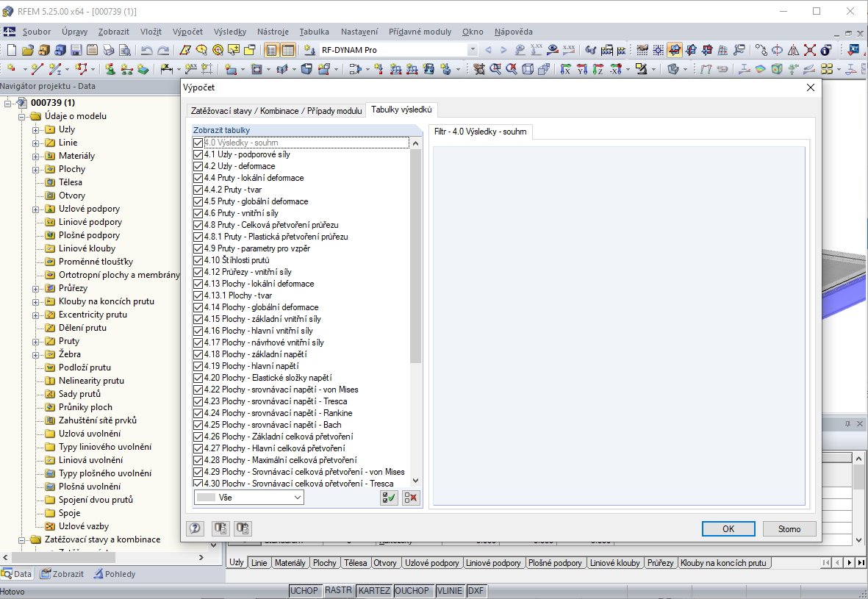Expand the Uzly tree node
Screen dimensions: 868x599
tap(35, 129)
